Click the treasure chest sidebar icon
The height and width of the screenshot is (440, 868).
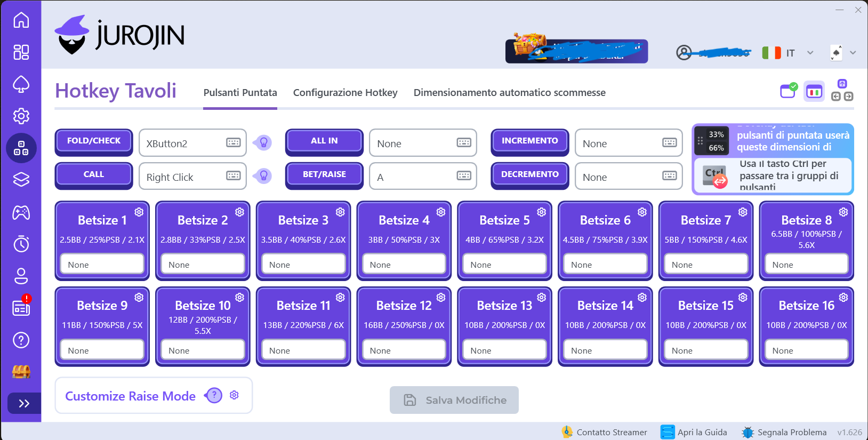click(21, 372)
